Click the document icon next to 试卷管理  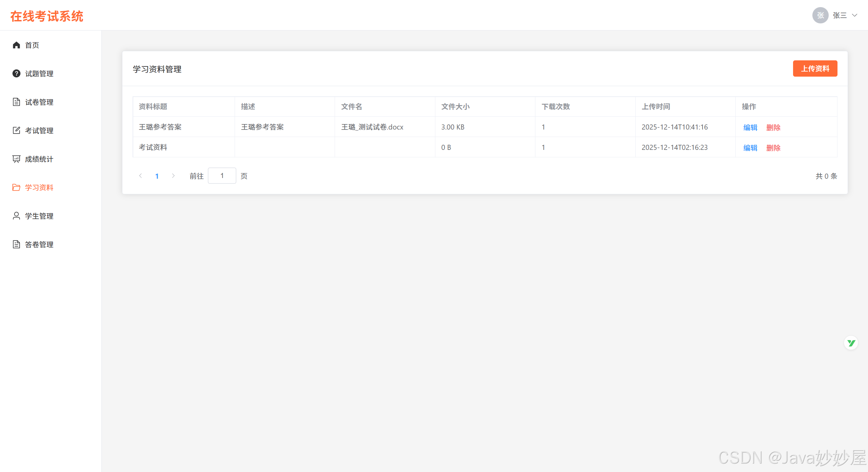16,102
